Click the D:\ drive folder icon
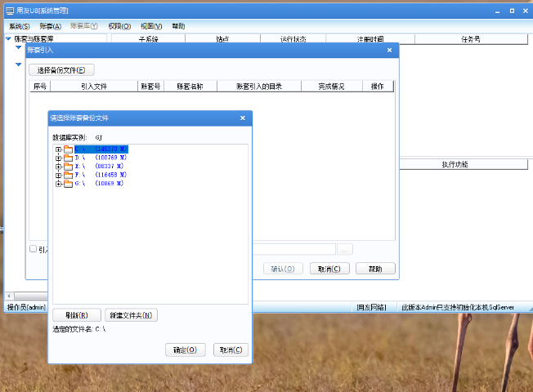This screenshot has height=392, width=533. pyautogui.click(x=69, y=158)
